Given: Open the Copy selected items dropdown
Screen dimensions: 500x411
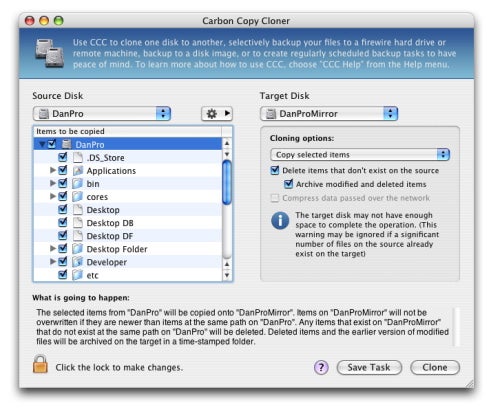Looking at the screenshot, I should tap(360, 155).
